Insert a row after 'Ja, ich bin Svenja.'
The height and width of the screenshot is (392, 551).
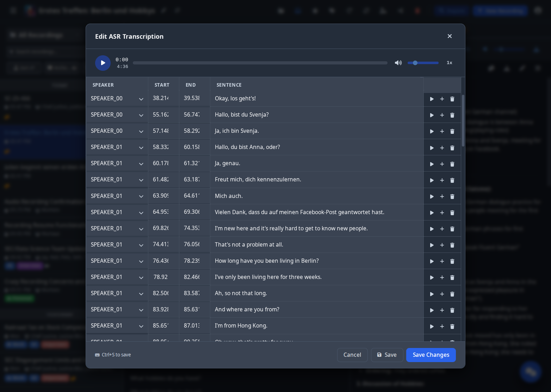click(442, 131)
